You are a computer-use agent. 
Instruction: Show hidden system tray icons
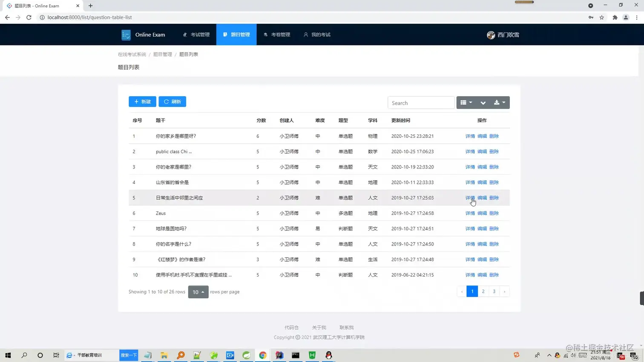549,355
